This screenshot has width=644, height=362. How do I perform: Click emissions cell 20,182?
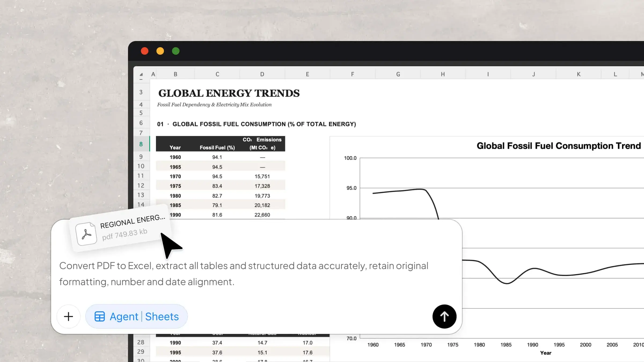click(x=262, y=205)
